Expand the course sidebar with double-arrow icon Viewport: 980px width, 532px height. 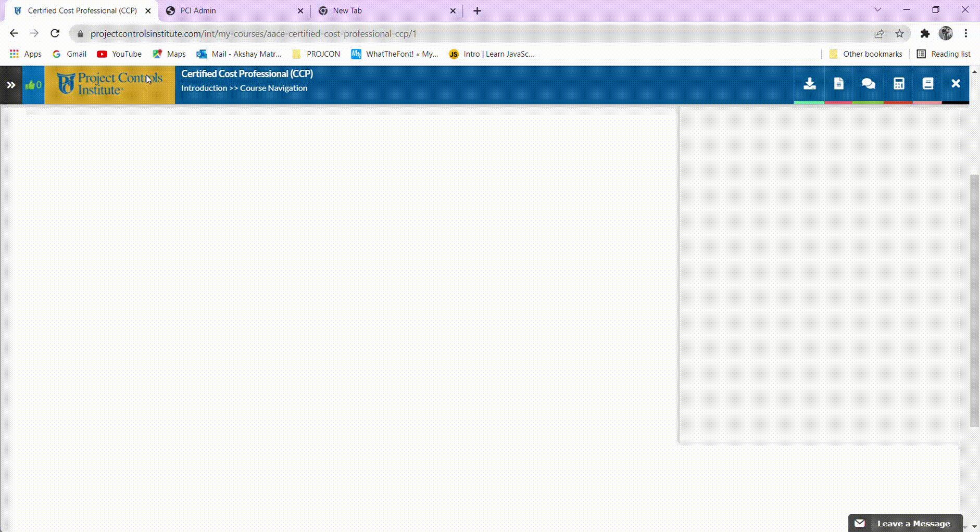click(11, 85)
